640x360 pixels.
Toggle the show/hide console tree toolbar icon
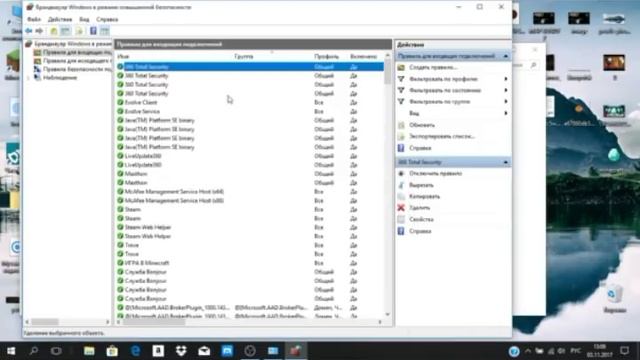[65, 31]
